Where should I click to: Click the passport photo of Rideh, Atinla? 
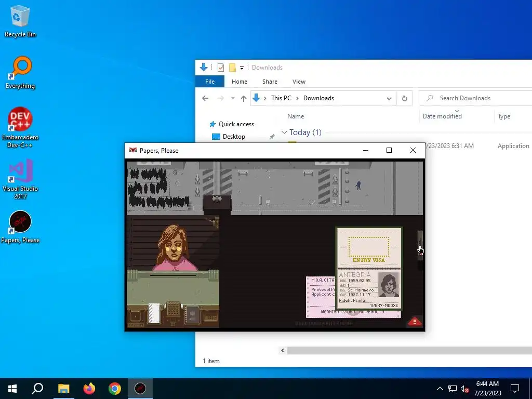pyautogui.click(x=389, y=285)
